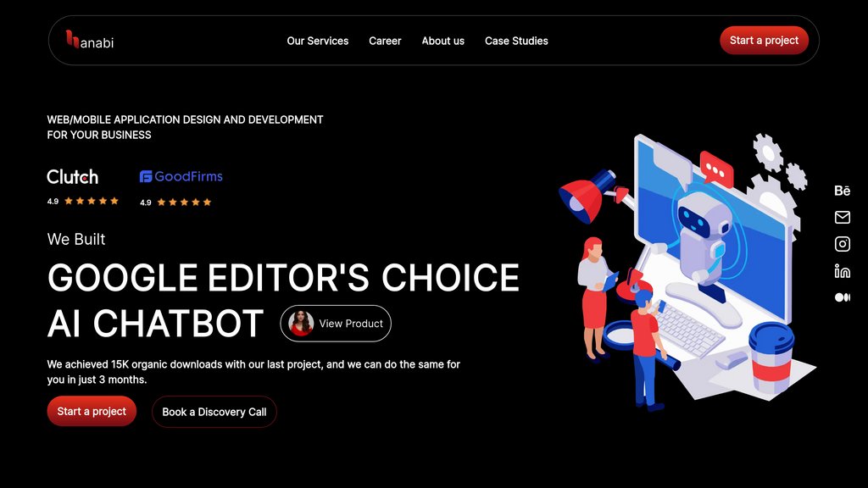Viewport: 868px width, 488px height.
Task: Book a Discovery Call
Action: pyautogui.click(x=214, y=412)
